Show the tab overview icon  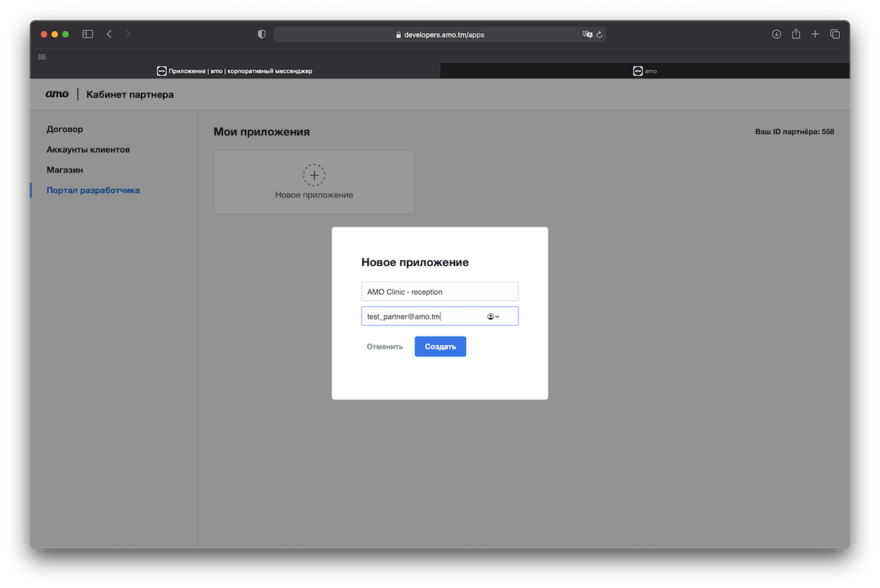[835, 34]
